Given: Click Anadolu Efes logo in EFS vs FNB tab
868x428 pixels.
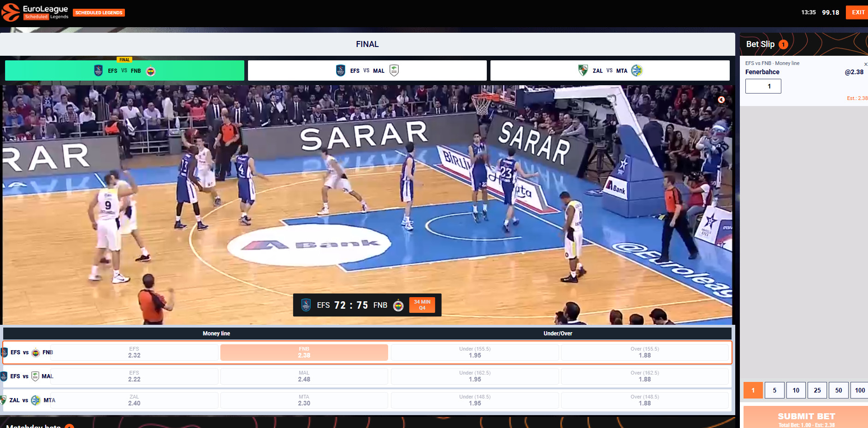Looking at the screenshot, I should coord(98,70).
